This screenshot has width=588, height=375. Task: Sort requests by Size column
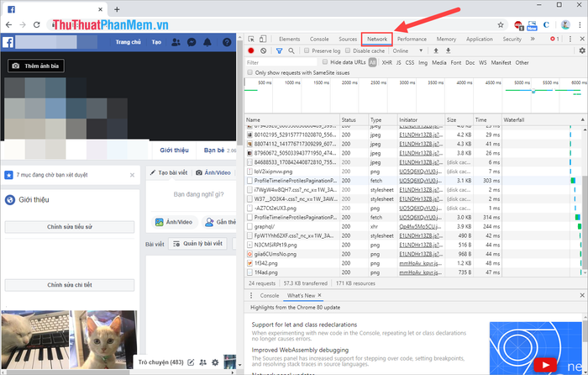click(x=459, y=119)
